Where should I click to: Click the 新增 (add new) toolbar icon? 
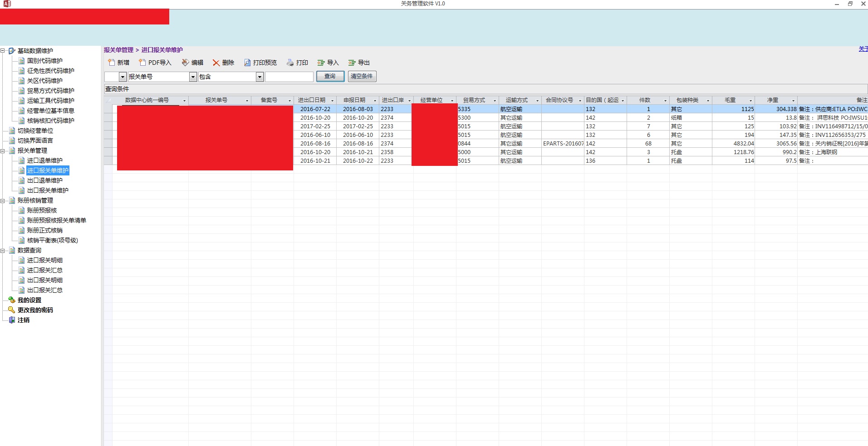pyautogui.click(x=111, y=63)
